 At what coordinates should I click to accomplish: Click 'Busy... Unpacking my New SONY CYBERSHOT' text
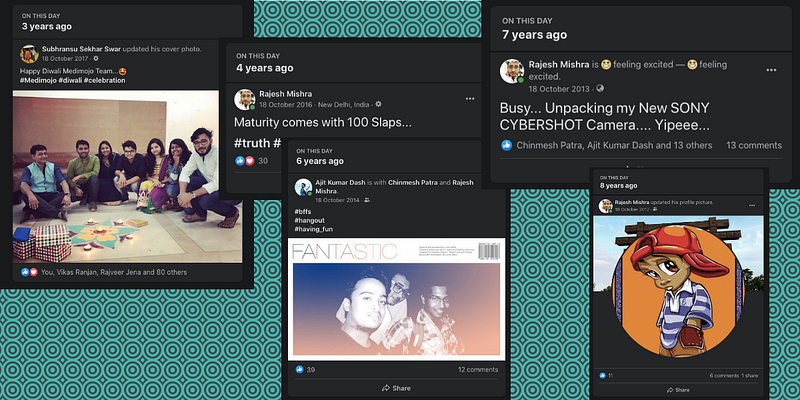click(x=605, y=117)
